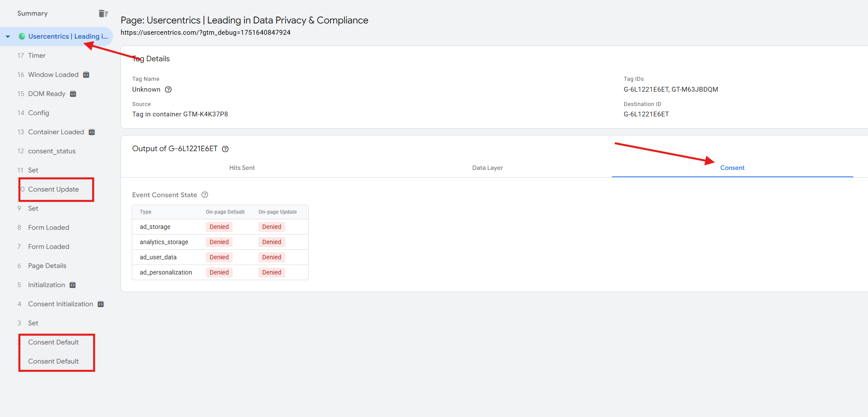This screenshot has width=868, height=417.
Task: Click the ad_storage row label
Action: pyautogui.click(x=155, y=227)
